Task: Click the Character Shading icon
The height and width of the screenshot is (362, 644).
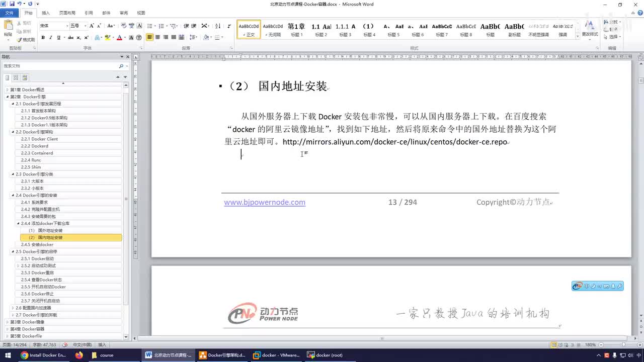Action: [131, 38]
